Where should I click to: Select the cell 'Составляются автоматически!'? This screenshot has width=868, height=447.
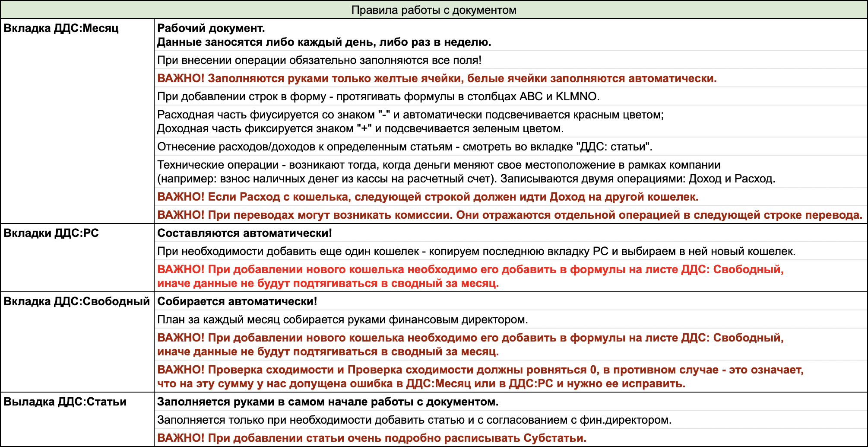pos(511,233)
